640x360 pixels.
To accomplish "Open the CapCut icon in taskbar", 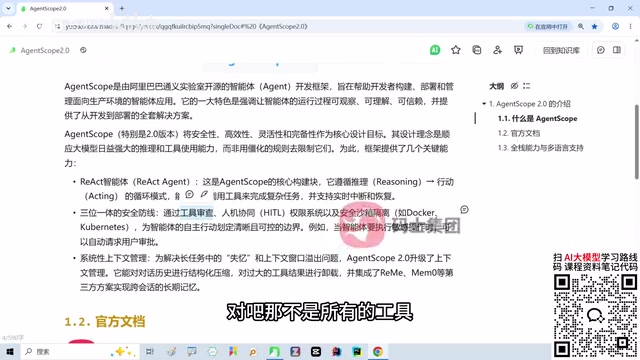I will pos(316,351).
